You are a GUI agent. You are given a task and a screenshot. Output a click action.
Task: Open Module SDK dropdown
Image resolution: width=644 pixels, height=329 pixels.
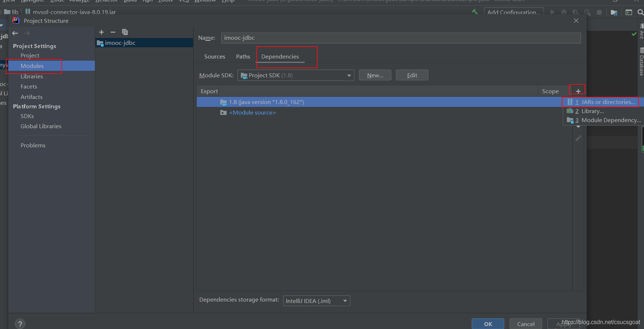[x=296, y=75]
